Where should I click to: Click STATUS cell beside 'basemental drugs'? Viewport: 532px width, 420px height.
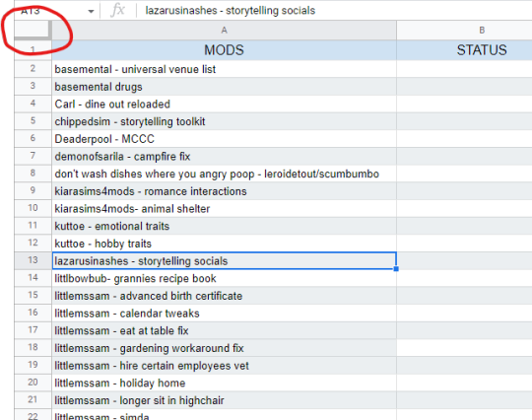pos(464,87)
